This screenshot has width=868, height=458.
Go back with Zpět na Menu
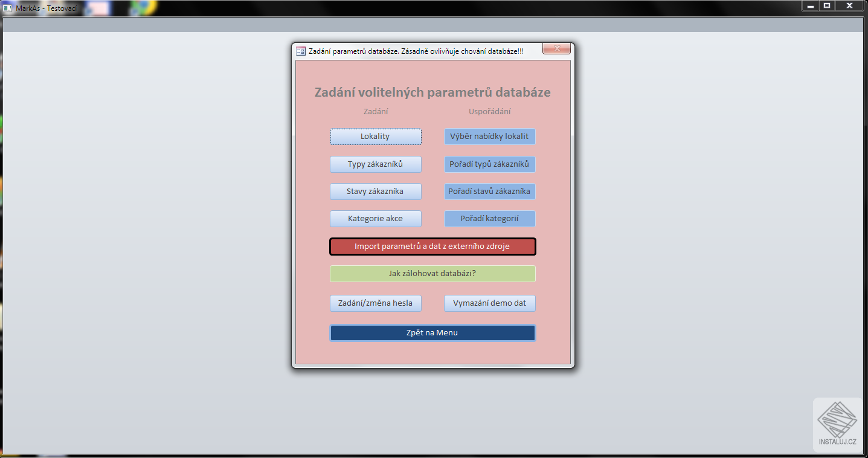click(432, 333)
